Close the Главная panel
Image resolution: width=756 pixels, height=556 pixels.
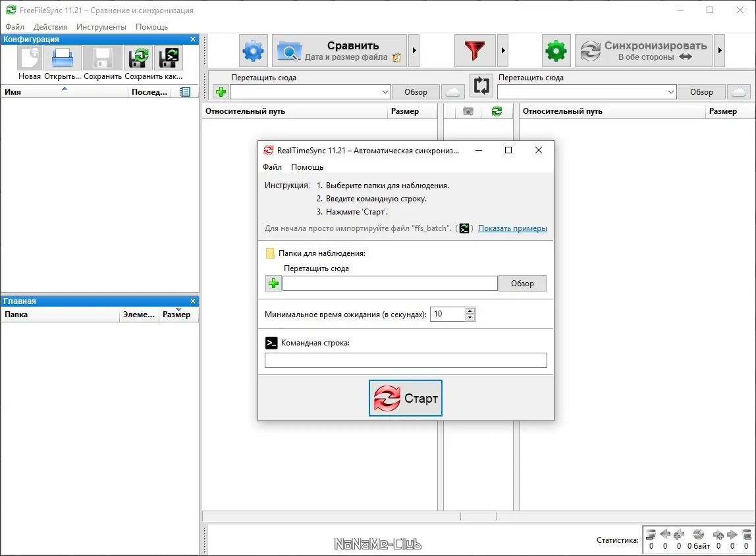[193, 301]
